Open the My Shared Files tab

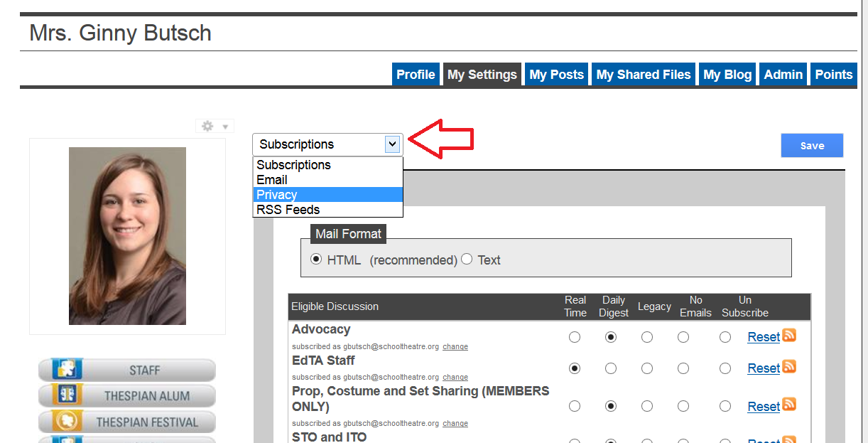pyautogui.click(x=644, y=75)
